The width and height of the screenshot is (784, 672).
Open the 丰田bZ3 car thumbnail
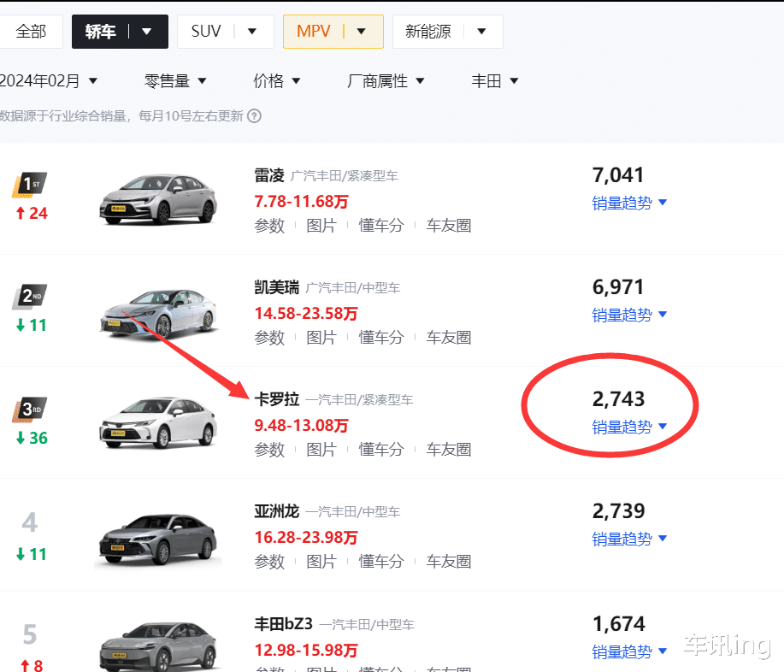(158, 647)
